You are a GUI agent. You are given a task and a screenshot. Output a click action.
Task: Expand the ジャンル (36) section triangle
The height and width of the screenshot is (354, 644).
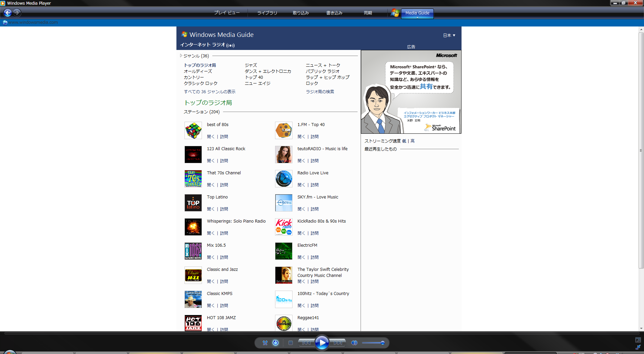(181, 56)
